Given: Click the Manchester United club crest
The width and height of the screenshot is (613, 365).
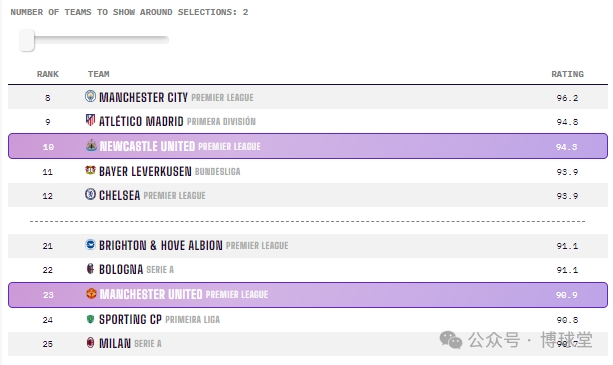Looking at the screenshot, I should click(91, 293).
